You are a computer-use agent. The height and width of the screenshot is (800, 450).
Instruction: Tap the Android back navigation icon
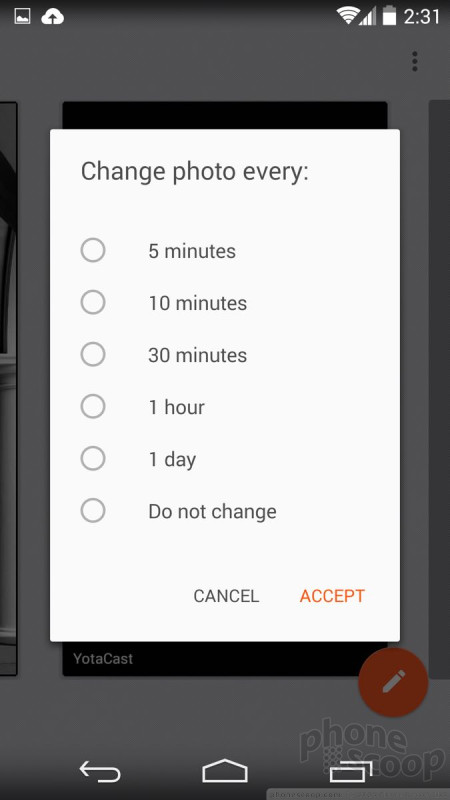pos(100,771)
